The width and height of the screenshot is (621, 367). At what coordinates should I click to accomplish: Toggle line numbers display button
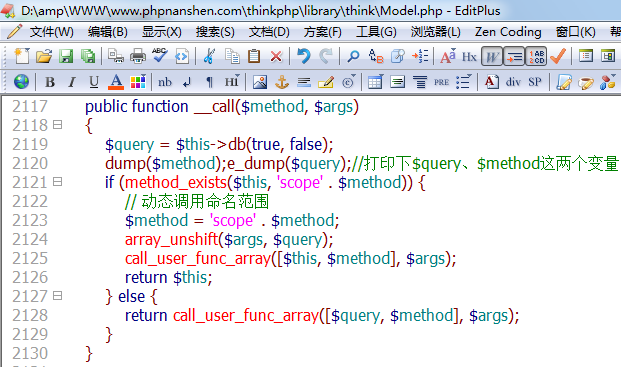click(x=536, y=56)
